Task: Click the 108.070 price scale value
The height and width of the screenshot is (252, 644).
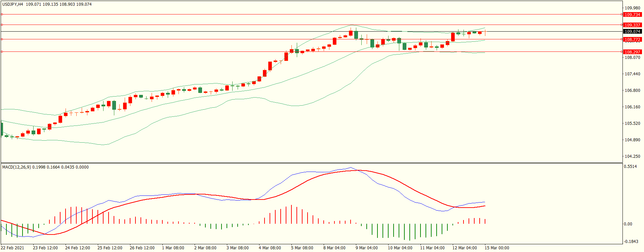Action: tap(632, 58)
